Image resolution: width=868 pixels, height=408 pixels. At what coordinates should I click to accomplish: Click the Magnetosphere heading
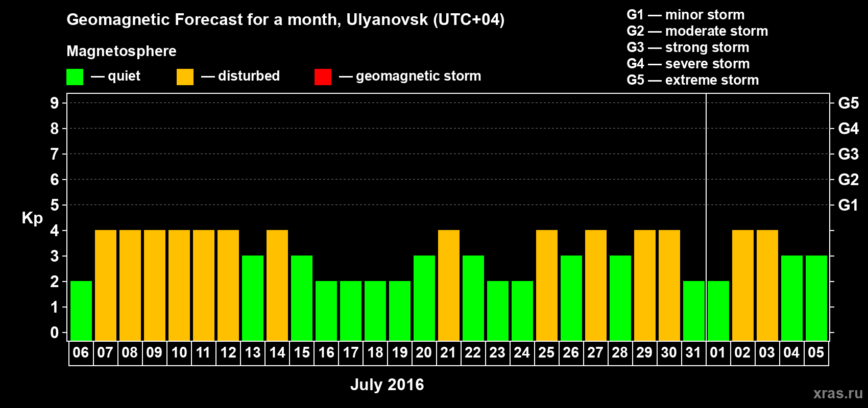(x=122, y=52)
